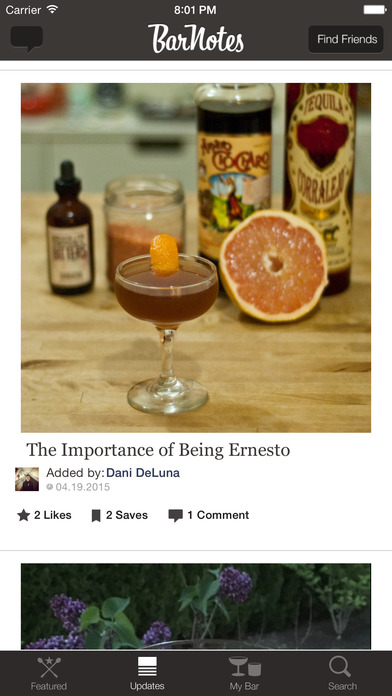Image resolution: width=392 pixels, height=696 pixels.
Task: Open the cocktail photo with grapefruit
Action: (196, 257)
